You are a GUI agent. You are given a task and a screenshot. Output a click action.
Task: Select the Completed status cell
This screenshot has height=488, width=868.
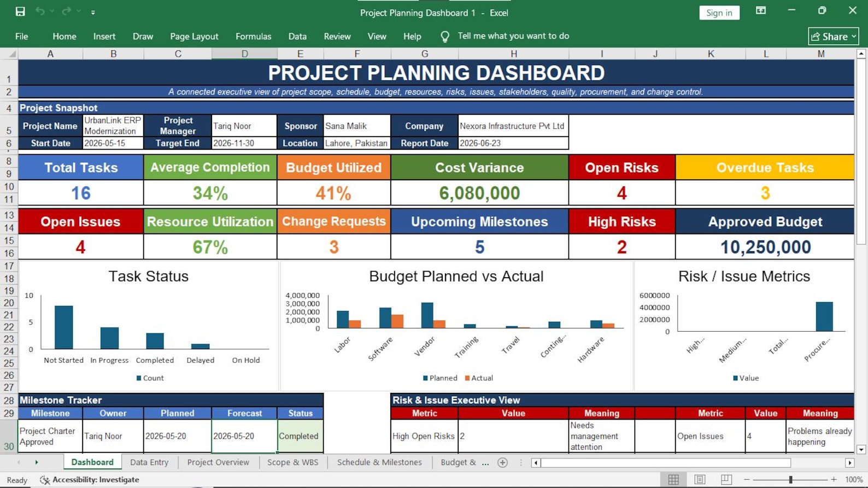tap(300, 436)
